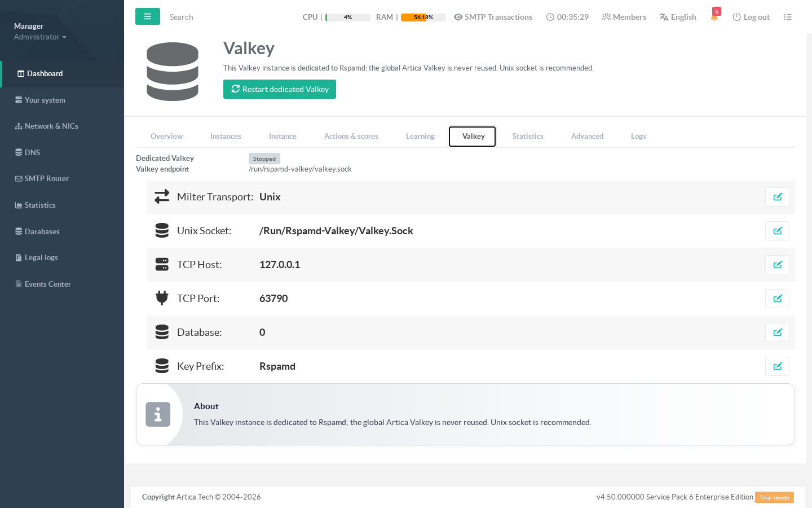812x508 pixels.
Task: Open SMTP Router in the sidebar
Action: [62, 178]
